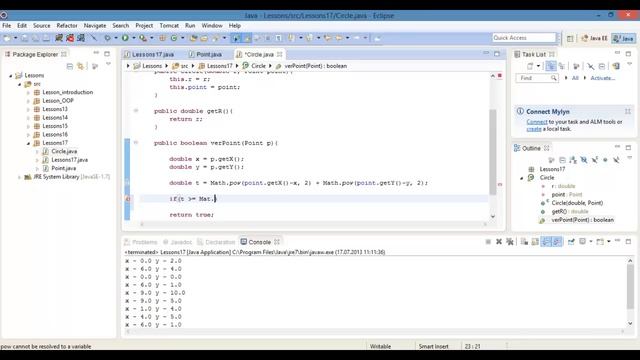Click Collapse All in Package Explorer
640x360 pixels.
pos(70,66)
